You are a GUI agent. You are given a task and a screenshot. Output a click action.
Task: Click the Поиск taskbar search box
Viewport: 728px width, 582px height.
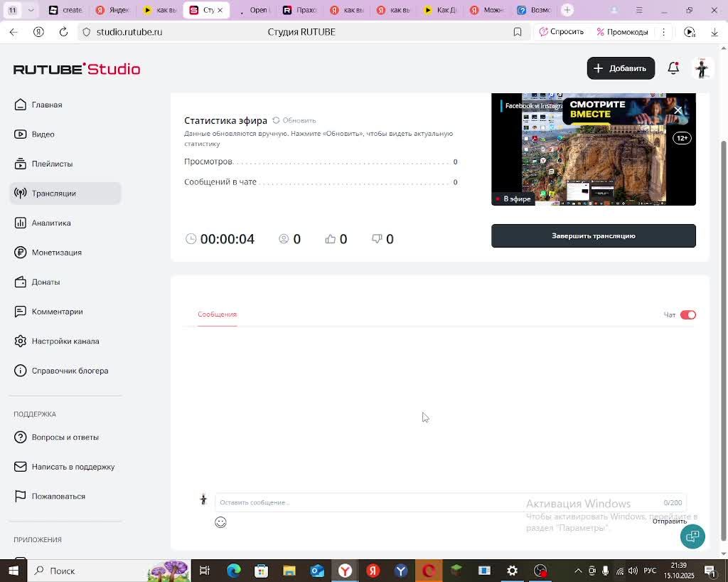(109, 571)
